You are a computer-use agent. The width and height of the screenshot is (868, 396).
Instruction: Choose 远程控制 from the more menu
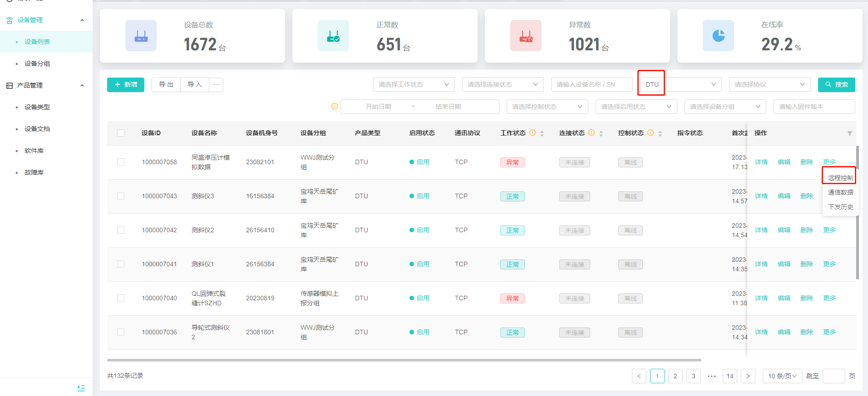tap(840, 178)
